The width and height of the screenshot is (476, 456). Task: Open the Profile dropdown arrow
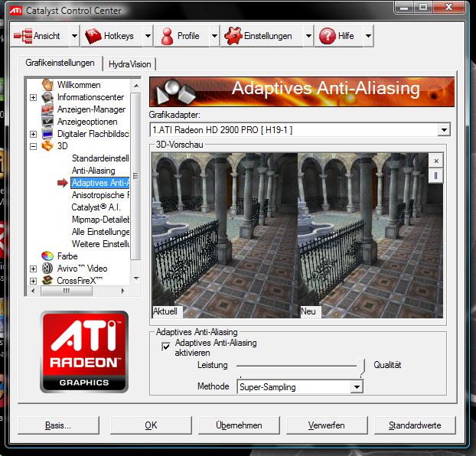(x=214, y=36)
